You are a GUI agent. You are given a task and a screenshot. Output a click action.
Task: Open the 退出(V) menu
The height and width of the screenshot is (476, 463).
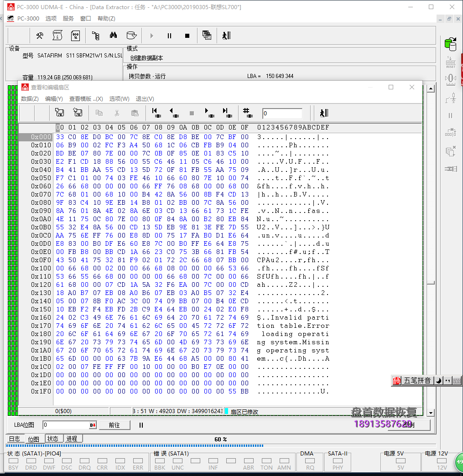coord(145,99)
